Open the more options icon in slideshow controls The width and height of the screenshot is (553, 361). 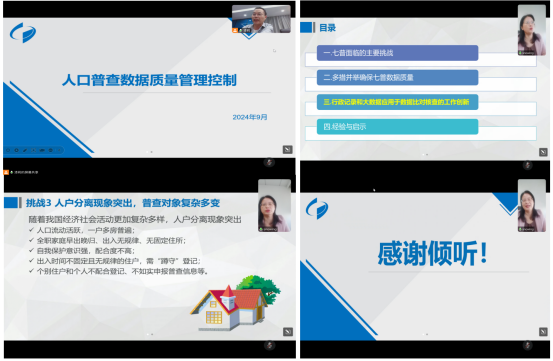50,150
